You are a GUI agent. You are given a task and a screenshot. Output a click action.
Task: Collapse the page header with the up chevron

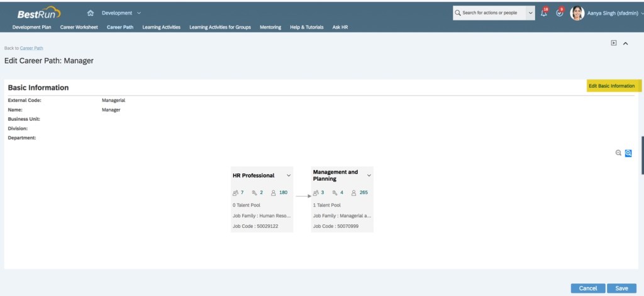pyautogui.click(x=625, y=43)
